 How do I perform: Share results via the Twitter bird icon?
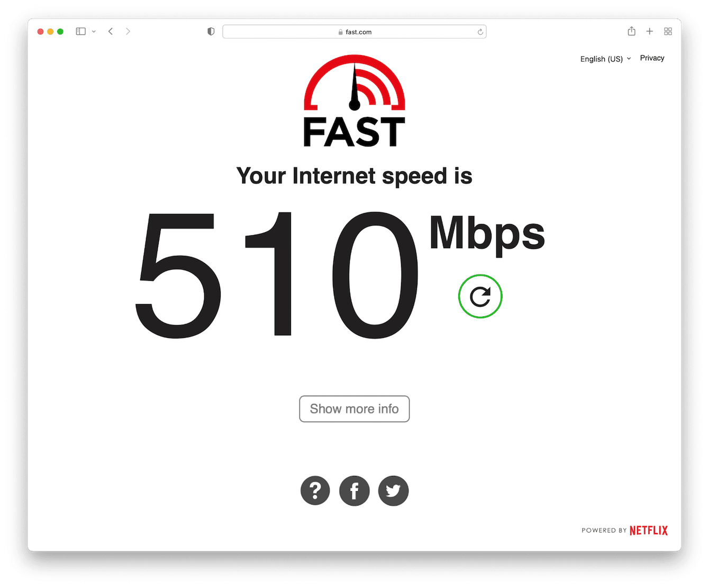[x=393, y=491]
